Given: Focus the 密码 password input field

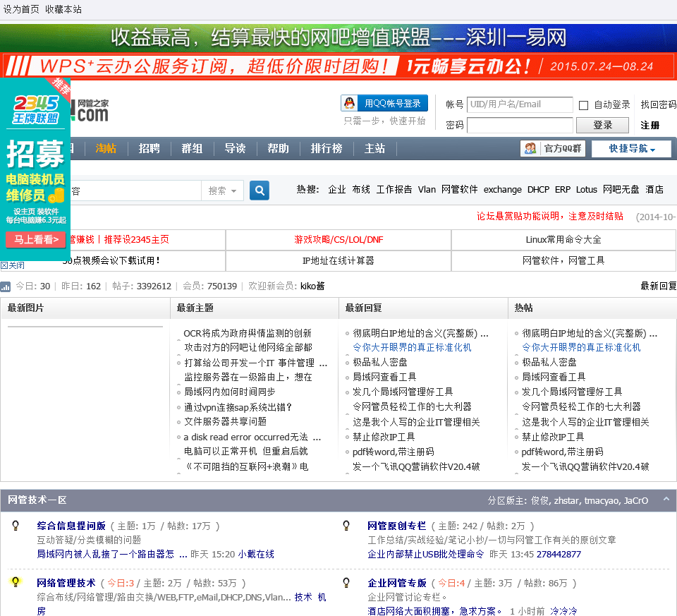Looking at the screenshot, I should [520, 126].
